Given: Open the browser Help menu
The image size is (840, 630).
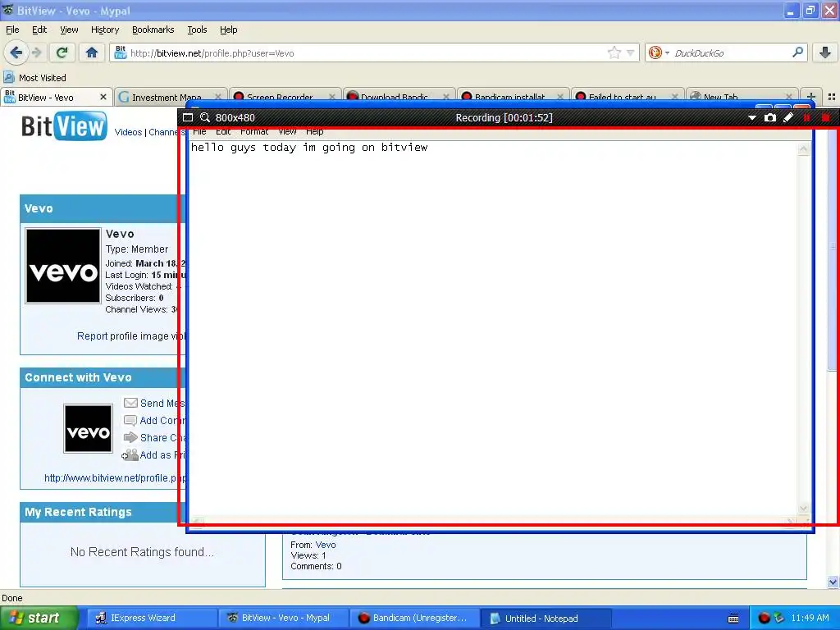Looking at the screenshot, I should click(x=228, y=30).
